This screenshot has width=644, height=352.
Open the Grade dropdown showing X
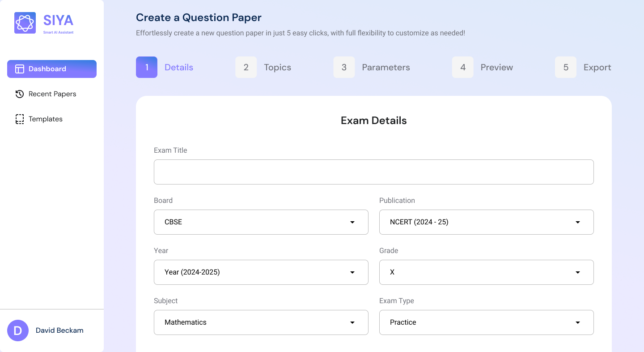[486, 272]
